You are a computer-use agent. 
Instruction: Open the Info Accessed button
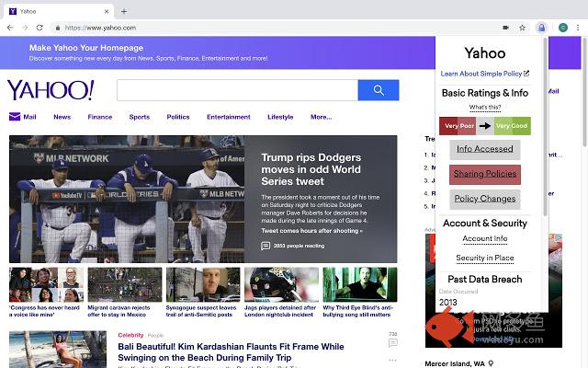(485, 149)
